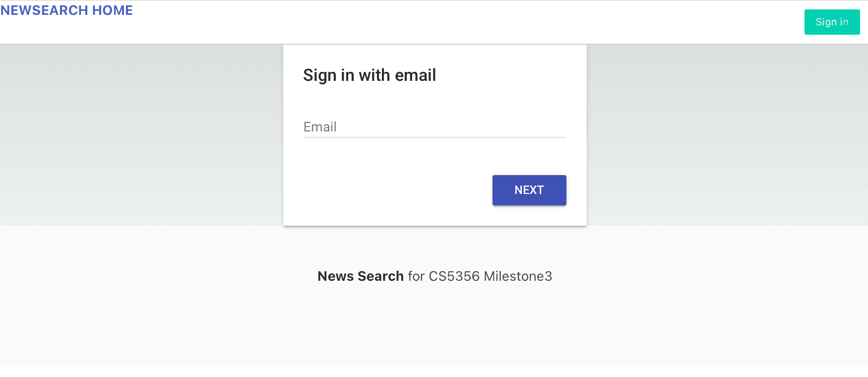Open the NEWSEARCH HOME link
Viewport: 868px width, 377px height.
pos(66,10)
